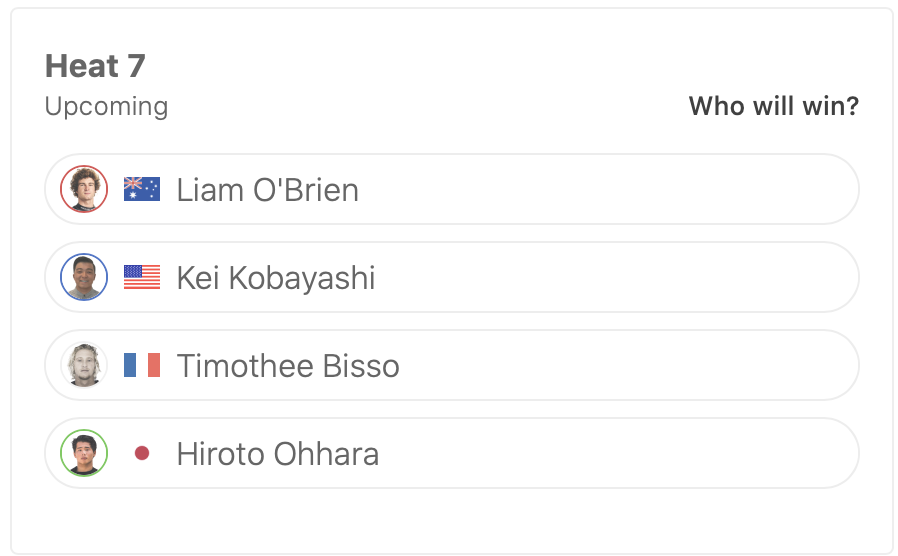Vote for Hiroto Ohhara's option row
The width and height of the screenshot is (898, 556).
[x=600, y=453]
